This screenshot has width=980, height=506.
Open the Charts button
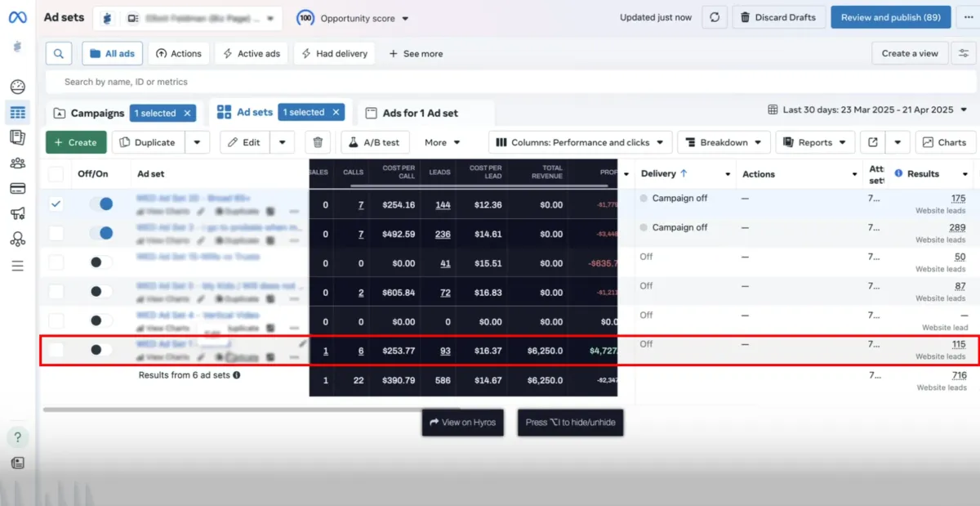click(x=946, y=142)
